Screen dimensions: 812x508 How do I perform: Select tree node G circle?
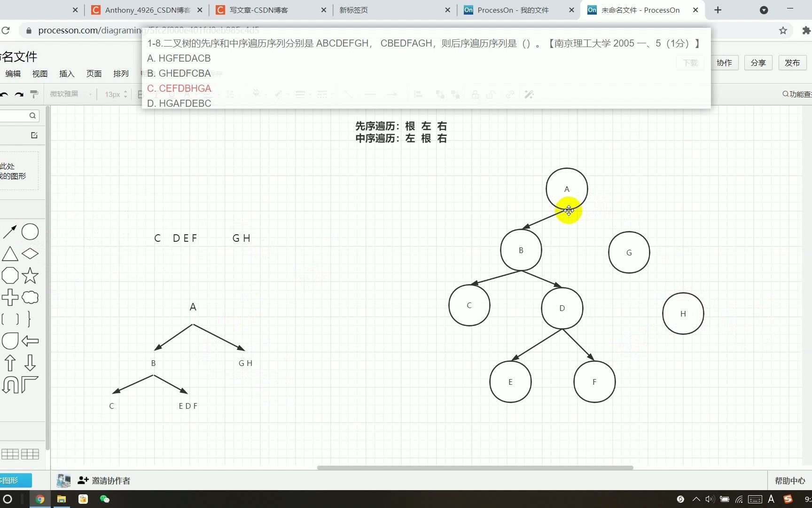pos(629,253)
